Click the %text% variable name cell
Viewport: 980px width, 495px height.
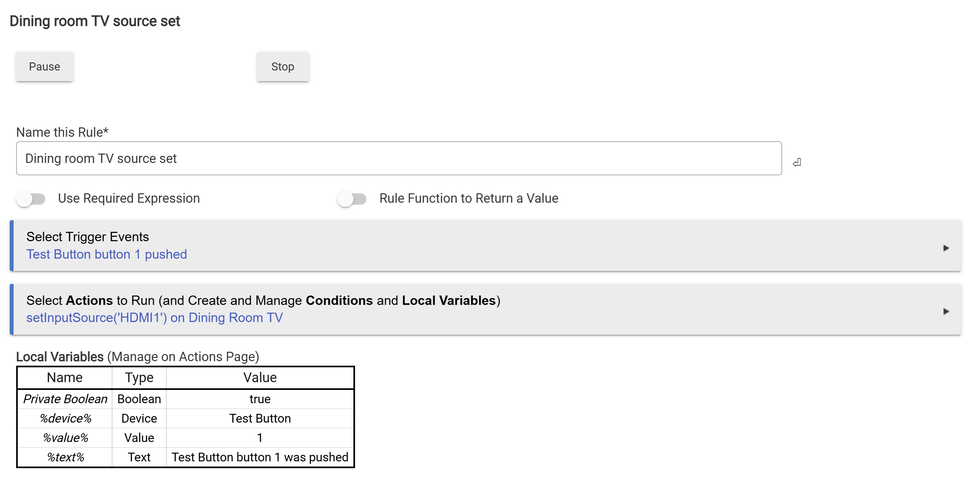point(65,457)
